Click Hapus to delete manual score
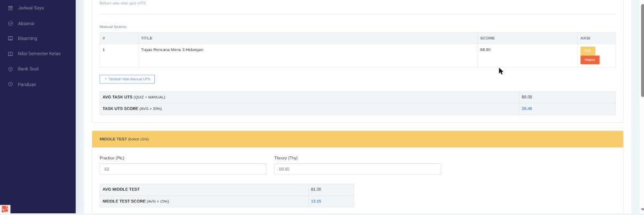 coord(590,60)
